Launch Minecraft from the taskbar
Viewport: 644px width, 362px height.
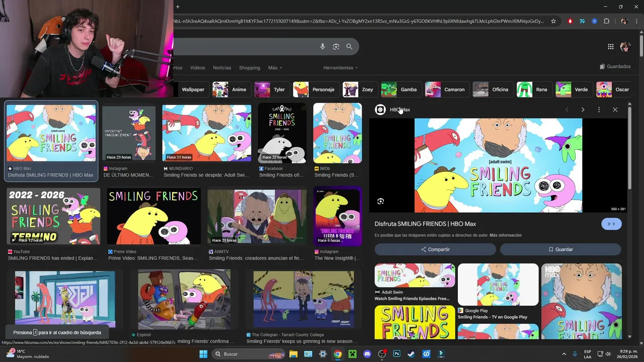(x=352, y=354)
